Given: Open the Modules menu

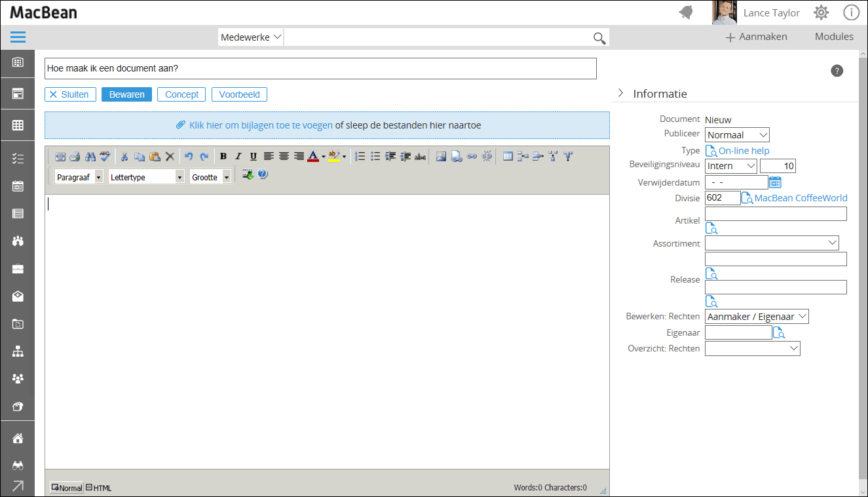Looking at the screenshot, I should pos(834,37).
